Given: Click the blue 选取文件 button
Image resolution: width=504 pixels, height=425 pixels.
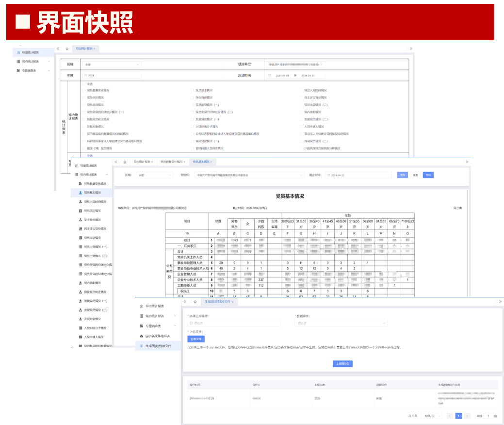Looking at the screenshot, I should click(x=196, y=339).
